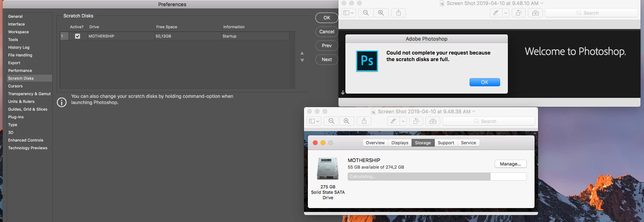Select Scratch Disks in the preferences list

click(29, 78)
